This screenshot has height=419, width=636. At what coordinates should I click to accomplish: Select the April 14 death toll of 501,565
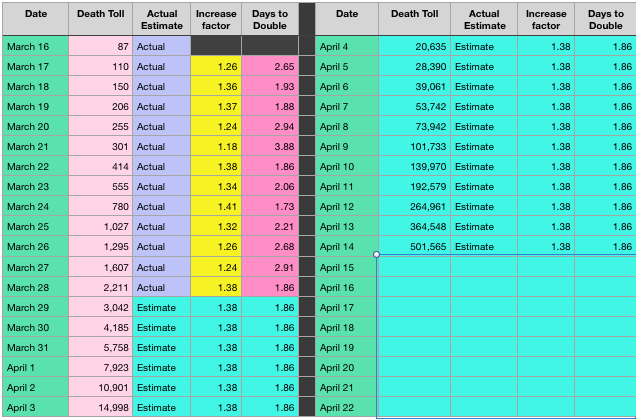415,246
